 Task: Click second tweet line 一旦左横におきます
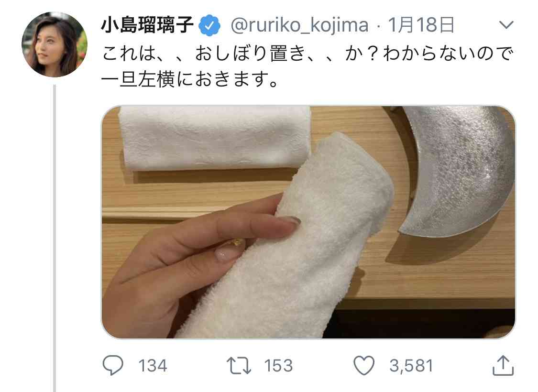pyautogui.click(x=190, y=79)
